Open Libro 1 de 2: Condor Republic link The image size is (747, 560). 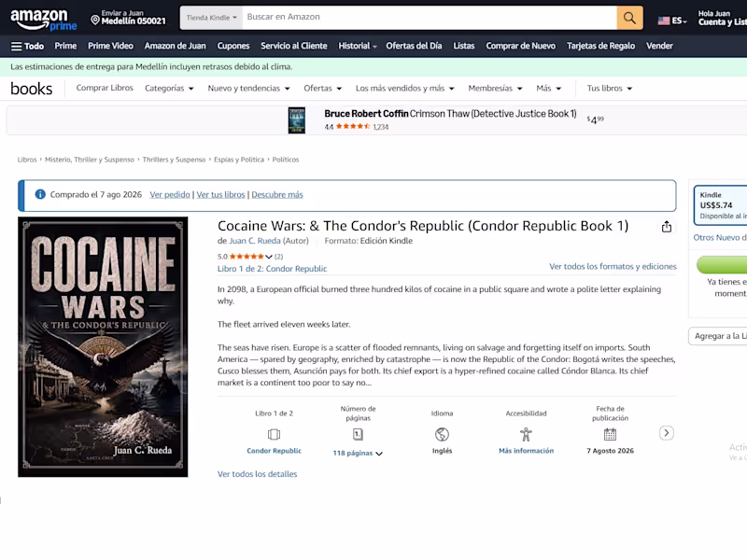(x=272, y=269)
